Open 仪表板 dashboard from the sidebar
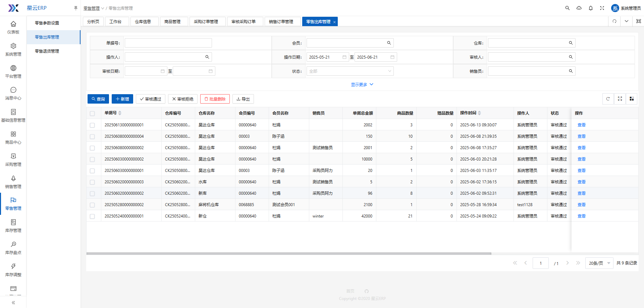This screenshot has height=308, width=644. [x=13, y=27]
